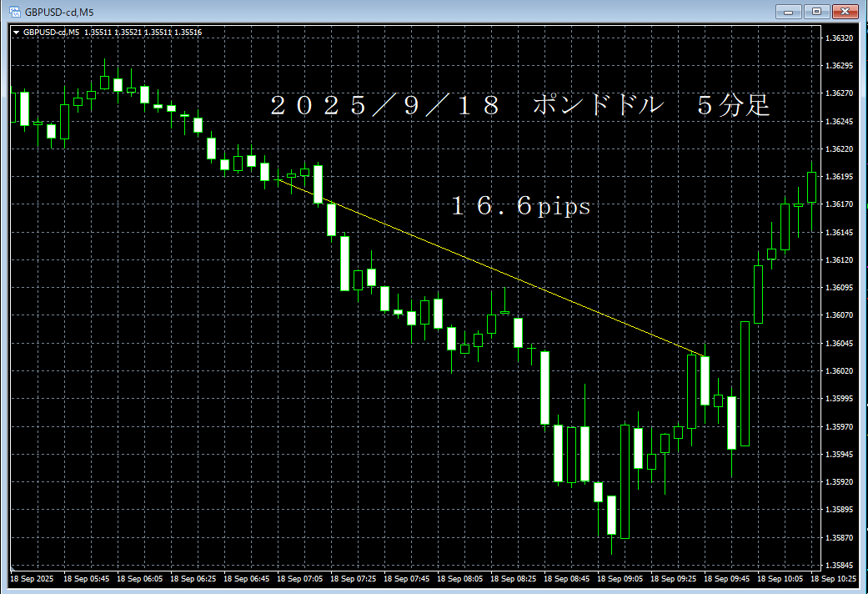Select the yellow trendline on the chart
868x594 pixels.
pyautogui.click(x=490, y=268)
